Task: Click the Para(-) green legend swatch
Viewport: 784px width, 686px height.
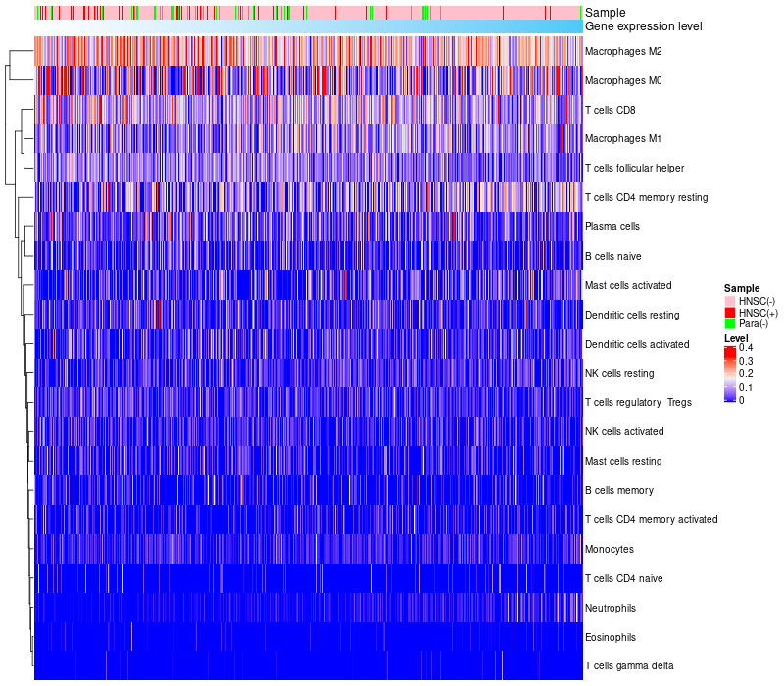Action: pyautogui.click(x=730, y=323)
